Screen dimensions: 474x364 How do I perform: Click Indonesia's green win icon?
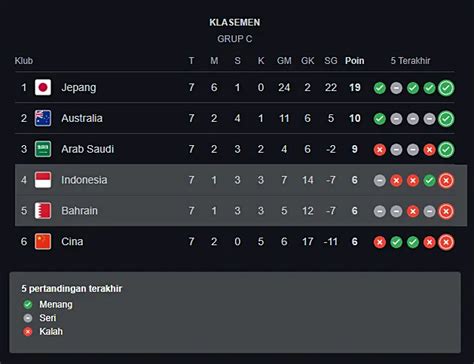point(429,181)
